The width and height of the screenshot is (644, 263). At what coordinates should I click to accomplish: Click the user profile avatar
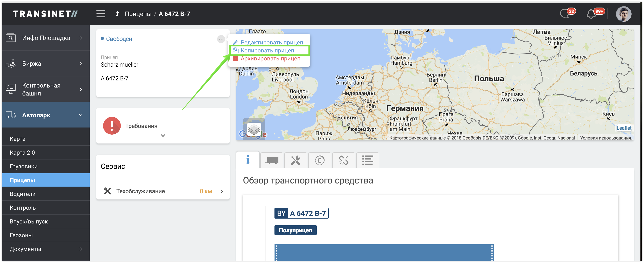[x=624, y=14]
